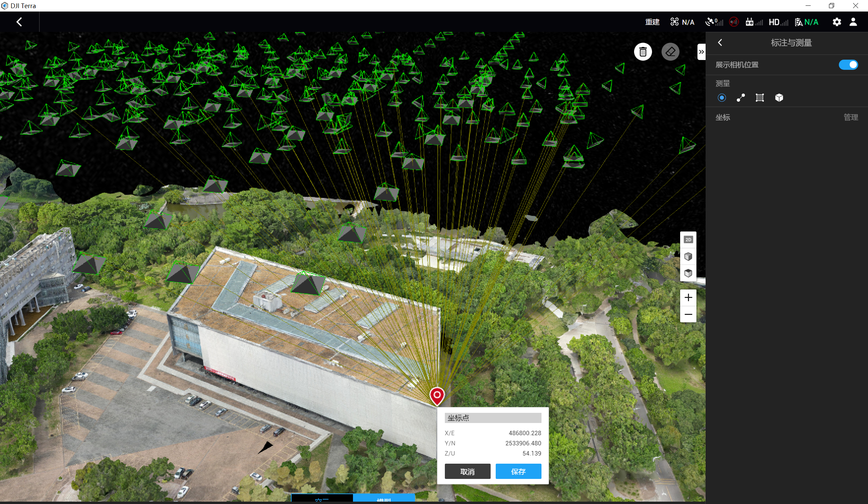
Task: Switch to the 空三 tab at bottom
Action: [x=322, y=500]
